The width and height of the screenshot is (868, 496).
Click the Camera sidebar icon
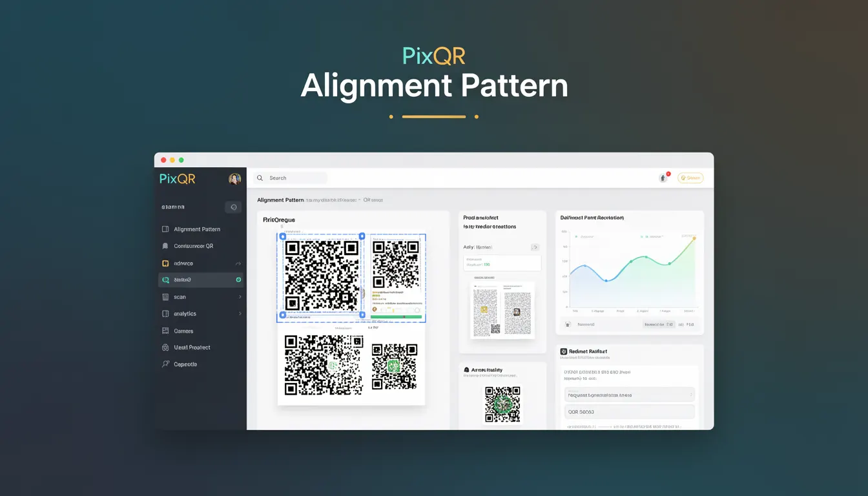click(165, 331)
